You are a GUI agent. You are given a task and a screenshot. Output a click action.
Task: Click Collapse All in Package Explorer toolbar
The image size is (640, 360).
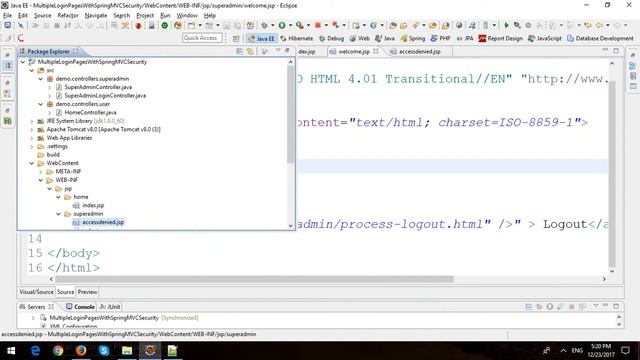pyautogui.click(x=240, y=51)
